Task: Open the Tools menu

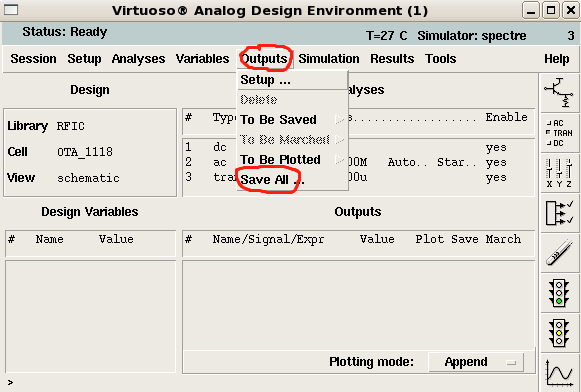Action: coord(441,59)
